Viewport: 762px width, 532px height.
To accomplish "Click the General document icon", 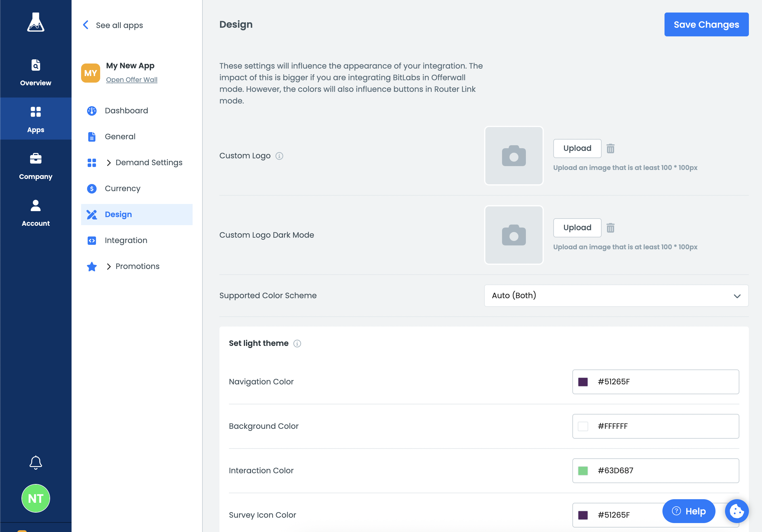I will pyautogui.click(x=92, y=137).
